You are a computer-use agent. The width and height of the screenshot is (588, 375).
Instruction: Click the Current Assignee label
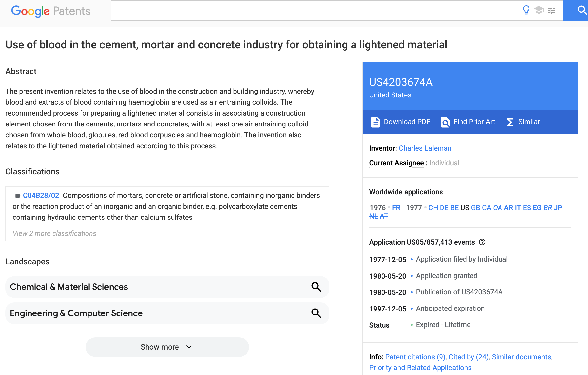pos(396,163)
